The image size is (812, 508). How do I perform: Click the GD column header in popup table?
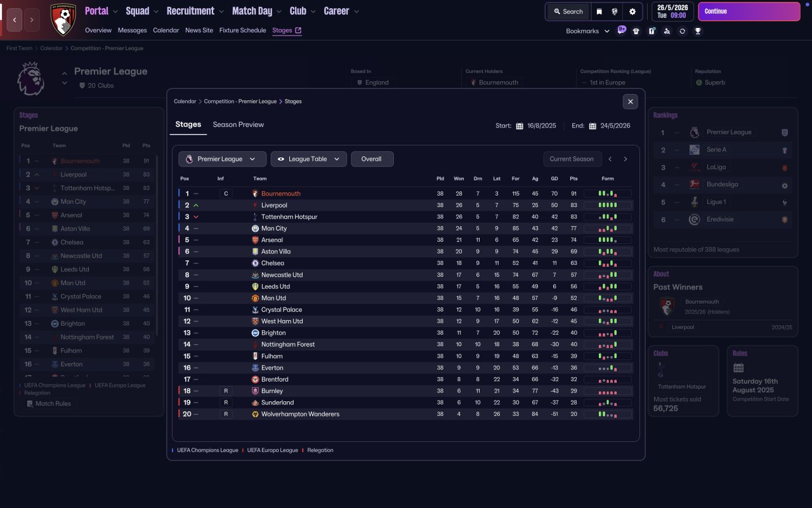(x=554, y=179)
